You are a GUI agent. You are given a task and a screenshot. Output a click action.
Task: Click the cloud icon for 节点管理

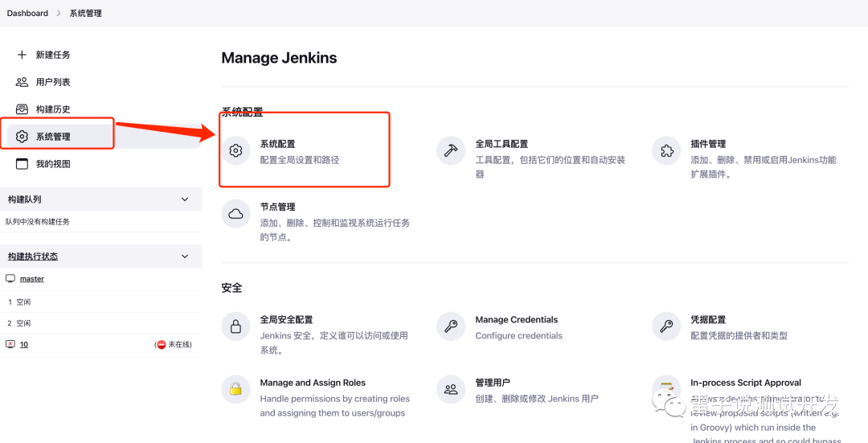235,214
